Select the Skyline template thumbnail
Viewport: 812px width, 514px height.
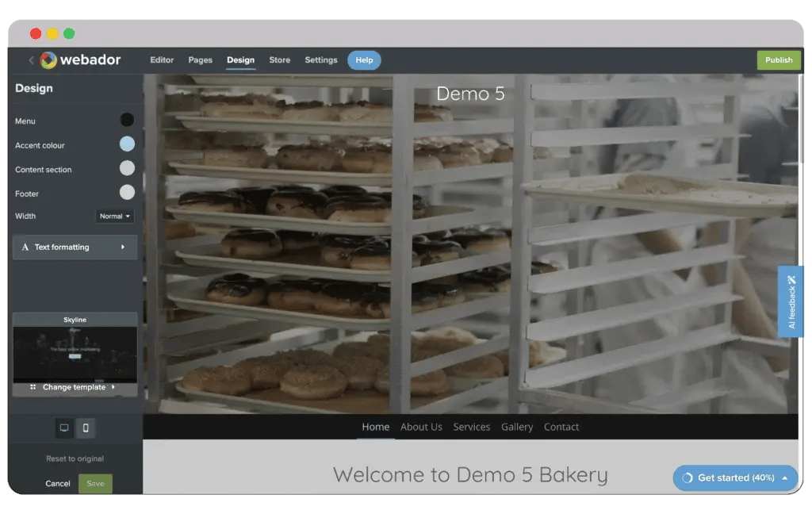(x=75, y=349)
